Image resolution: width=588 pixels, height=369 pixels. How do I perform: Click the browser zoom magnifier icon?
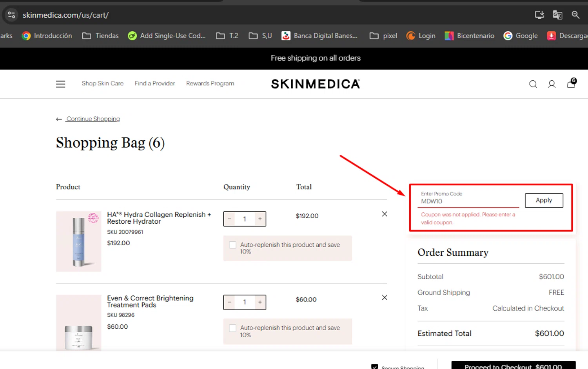pyautogui.click(x=575, y=15)
